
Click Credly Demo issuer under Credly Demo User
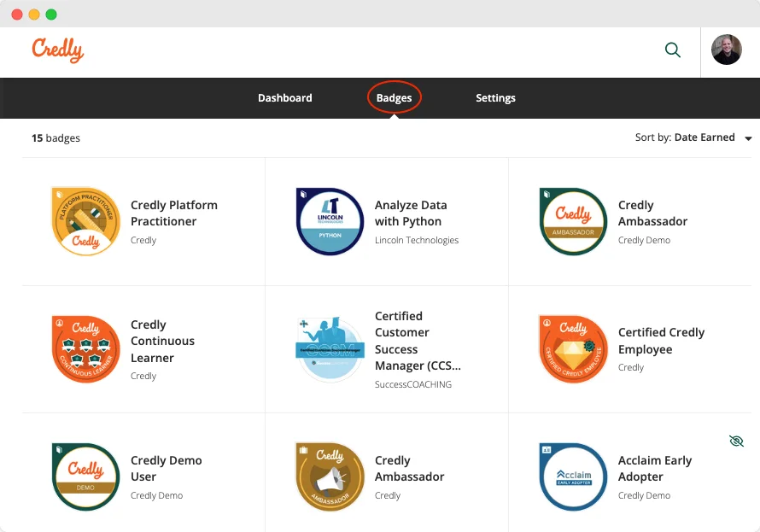tap(156, 495)
